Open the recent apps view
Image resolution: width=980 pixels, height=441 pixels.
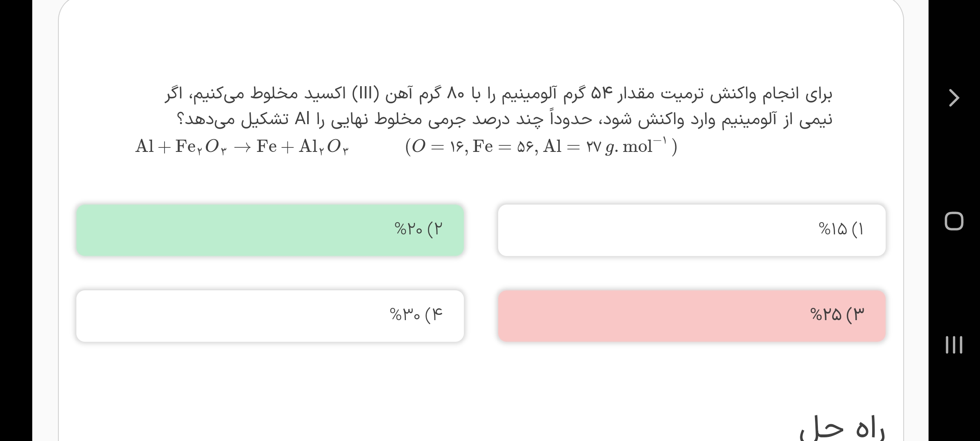click(954, 345)
